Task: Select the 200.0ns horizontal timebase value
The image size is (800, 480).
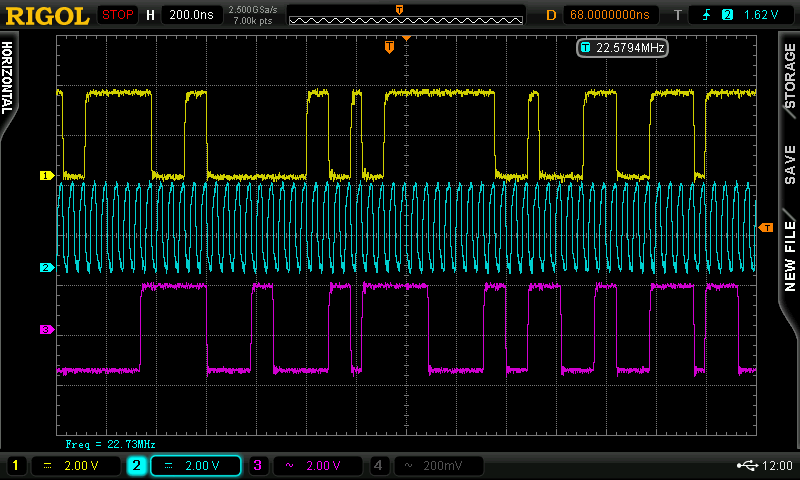Action: coord(191,15)
